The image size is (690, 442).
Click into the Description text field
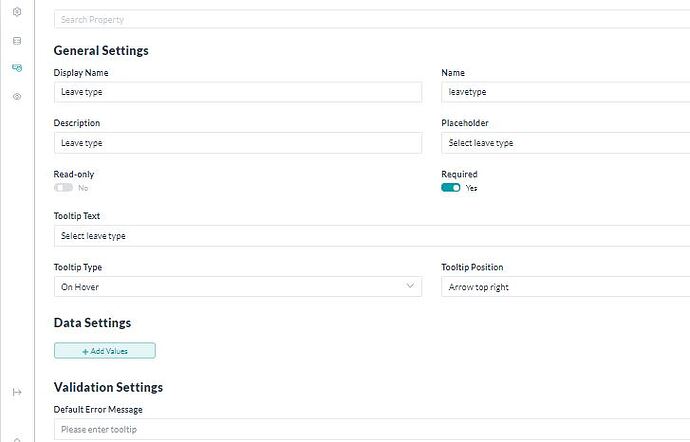pyautogui.click(x=237, y=143)
